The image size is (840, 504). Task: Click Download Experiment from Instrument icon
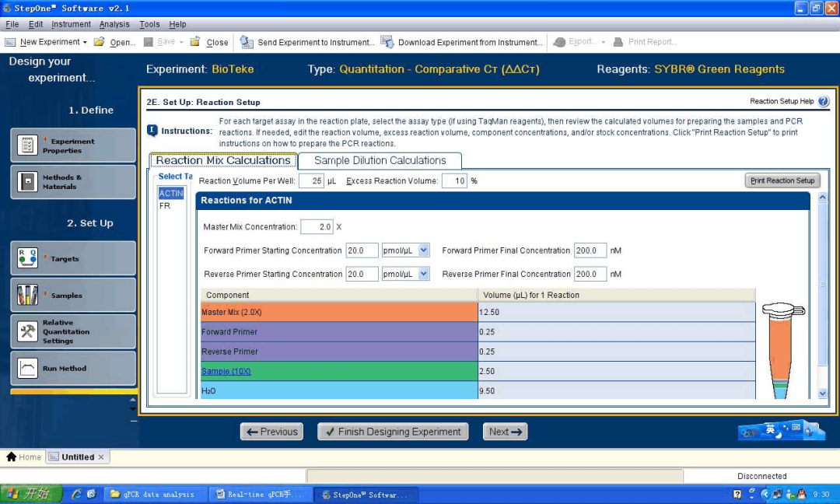[387, 42]
